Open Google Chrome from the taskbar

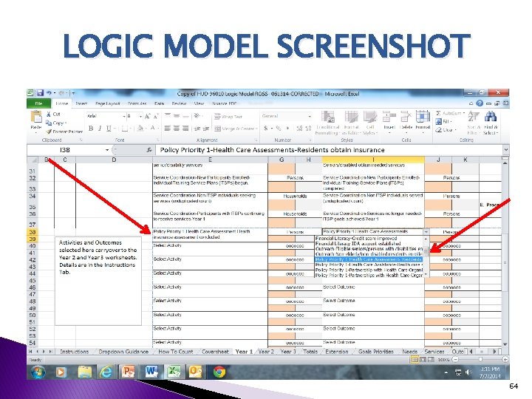point(219,372)
